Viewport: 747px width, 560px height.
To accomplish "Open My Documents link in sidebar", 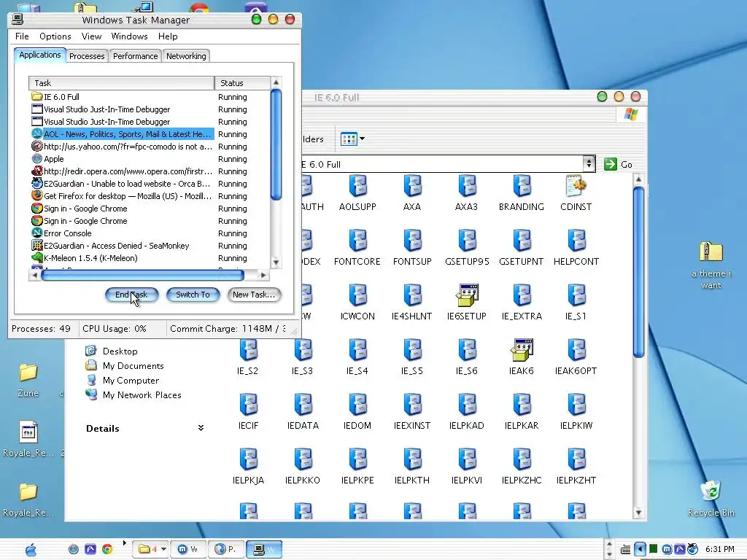I will click(x=133, y=366).
